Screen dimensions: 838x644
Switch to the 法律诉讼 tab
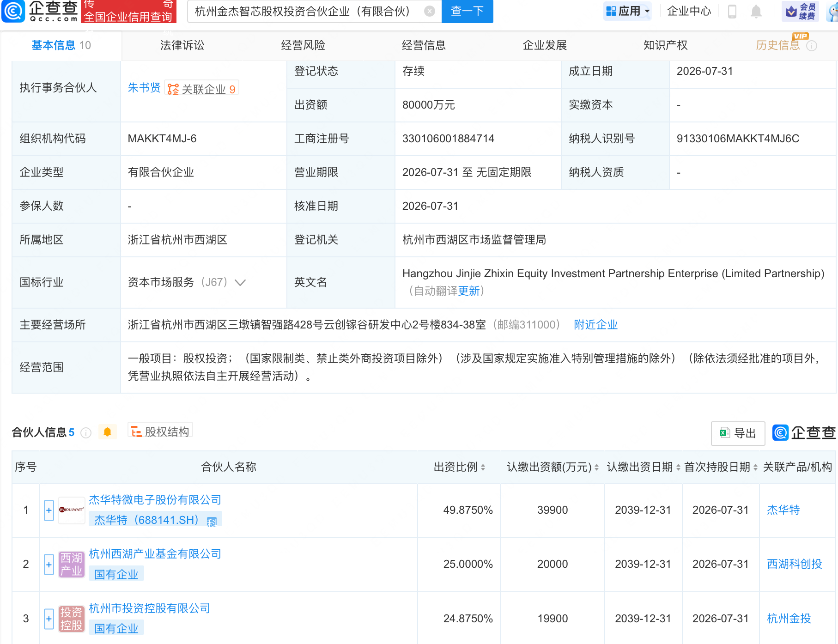coord(182,45)
